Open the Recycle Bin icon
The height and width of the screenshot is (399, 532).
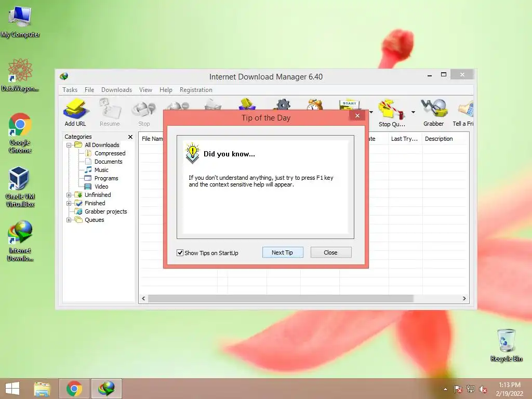point(507,345)
